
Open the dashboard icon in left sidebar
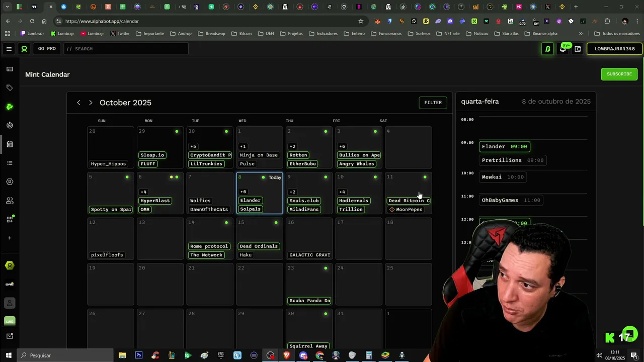[10, 69]
